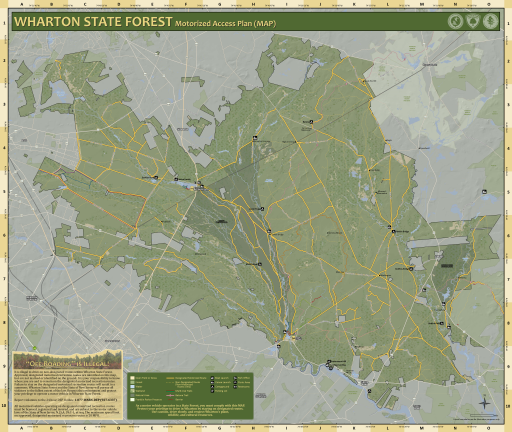Click the Canoe Launch icon in legend

212,382
